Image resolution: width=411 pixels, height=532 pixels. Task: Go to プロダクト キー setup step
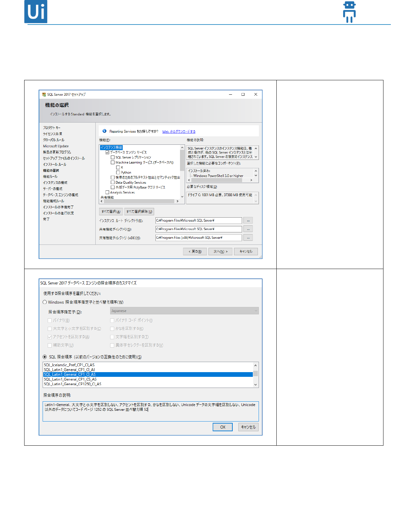click(52, 128)
